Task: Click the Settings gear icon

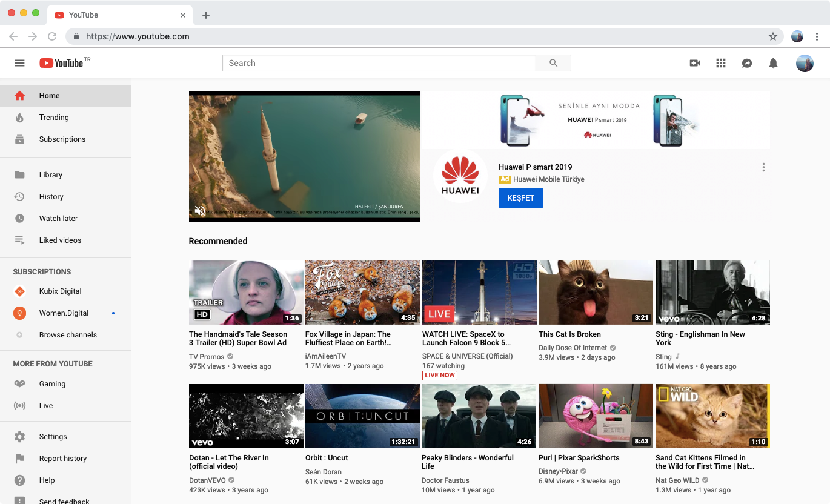Action: pyautogui.click(x=19, y=437)
